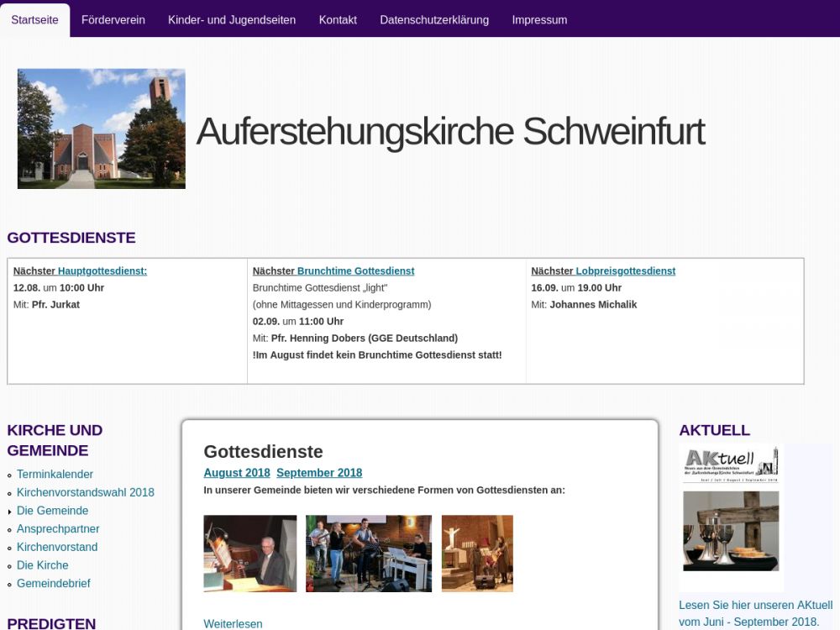Expand the Die Gemeinde menu item
The image size is (840, 630).
[52, 511]
